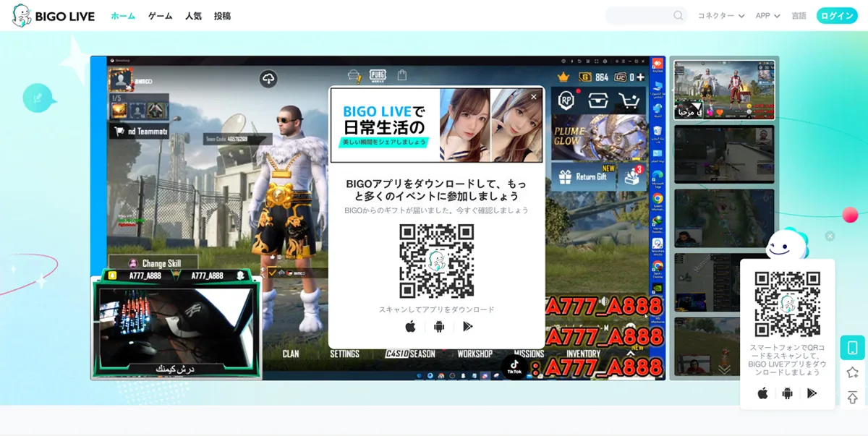Viewport: 868px width, 436px height.
Task: Click the search magnifier icon
Action: tap(678, 15)
